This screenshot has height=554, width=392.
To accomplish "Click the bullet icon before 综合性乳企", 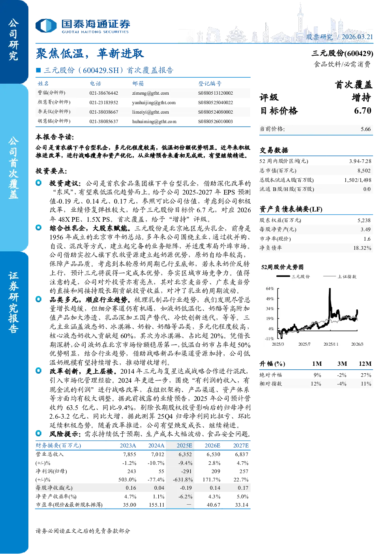I will pos(39,228).
